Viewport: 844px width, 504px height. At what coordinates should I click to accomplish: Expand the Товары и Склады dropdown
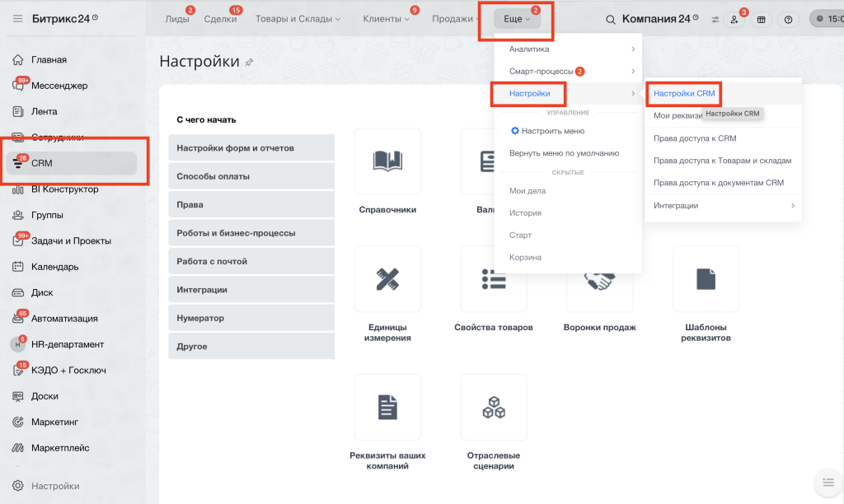[298, 19]
